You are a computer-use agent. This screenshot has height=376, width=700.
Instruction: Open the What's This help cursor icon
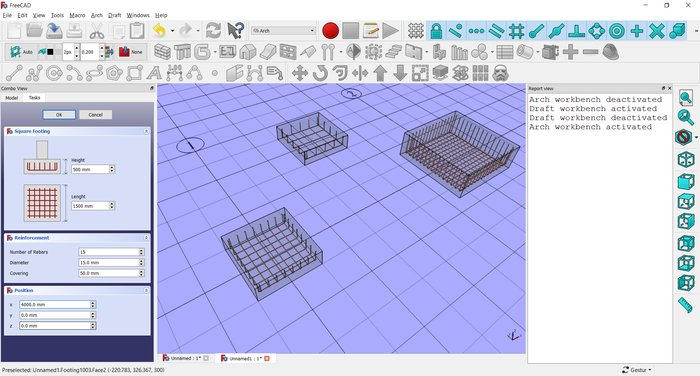(x=235, y=31)
